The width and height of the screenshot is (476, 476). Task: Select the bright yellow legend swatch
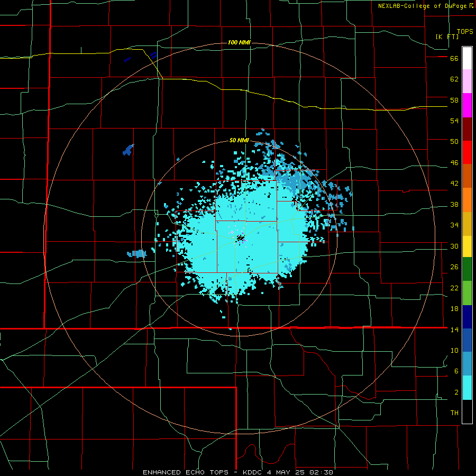[467, 246]
